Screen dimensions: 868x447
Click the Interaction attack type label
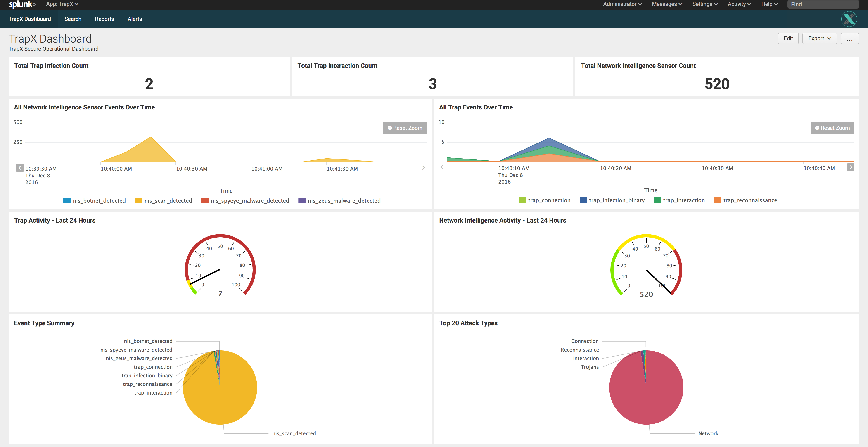pyautogui.click(x=586, y=358)
